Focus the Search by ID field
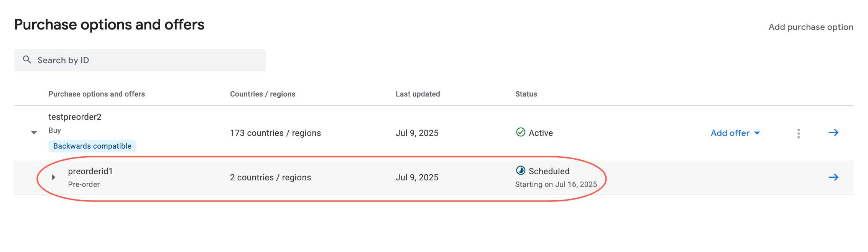This screenshot has width=868, height=252. click(146, 60)
